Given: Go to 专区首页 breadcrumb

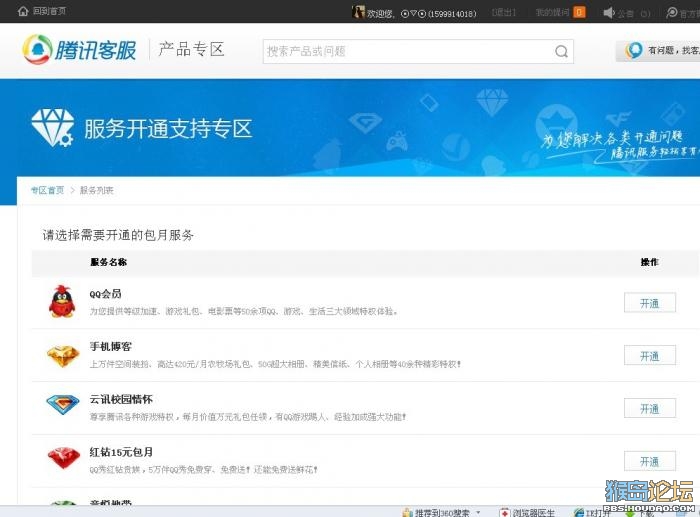Looking at the screenshot, I should [x=47, y=190].
